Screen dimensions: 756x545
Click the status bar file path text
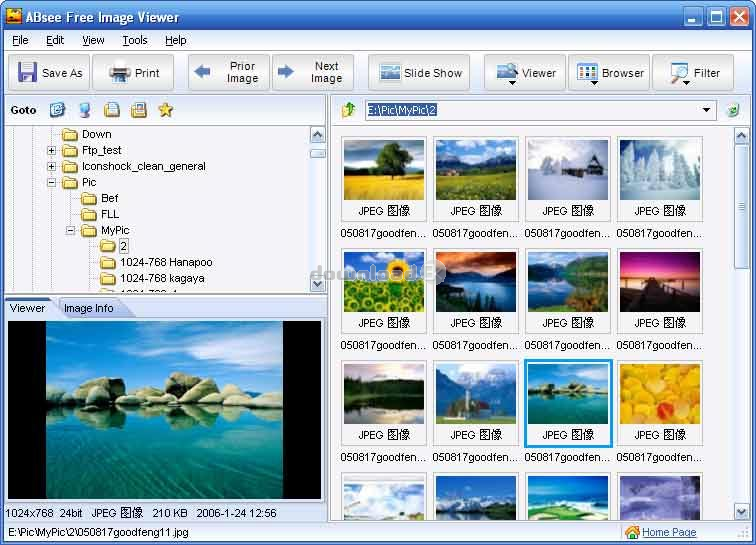pos(98,532)
